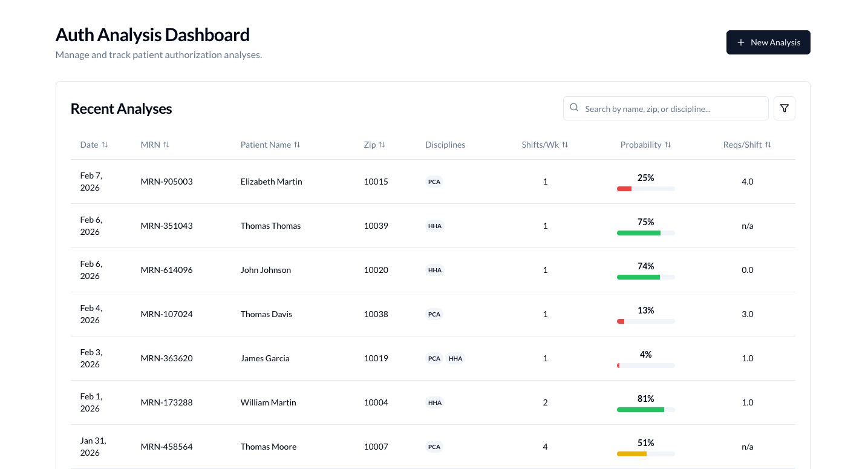
Task: Click HHA badge in James Garcia's row
Action: pyautogui.click(x=455, y=358)
